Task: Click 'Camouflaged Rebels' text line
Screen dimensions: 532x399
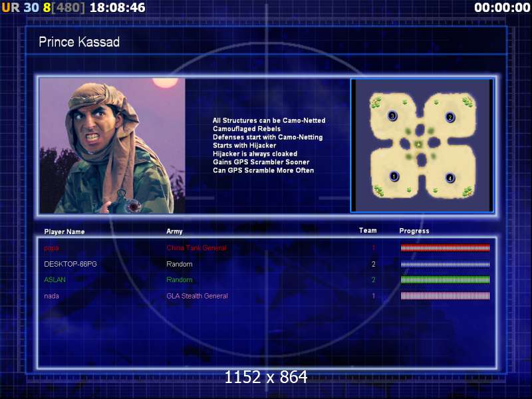Action: [x=247, y=129]
